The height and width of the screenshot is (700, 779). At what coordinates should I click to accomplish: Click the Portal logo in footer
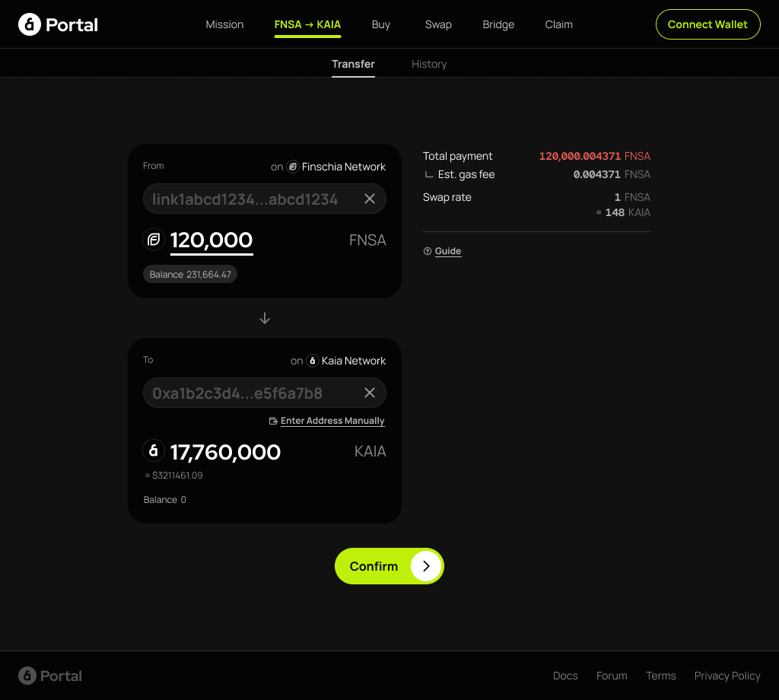coord(50,676)
